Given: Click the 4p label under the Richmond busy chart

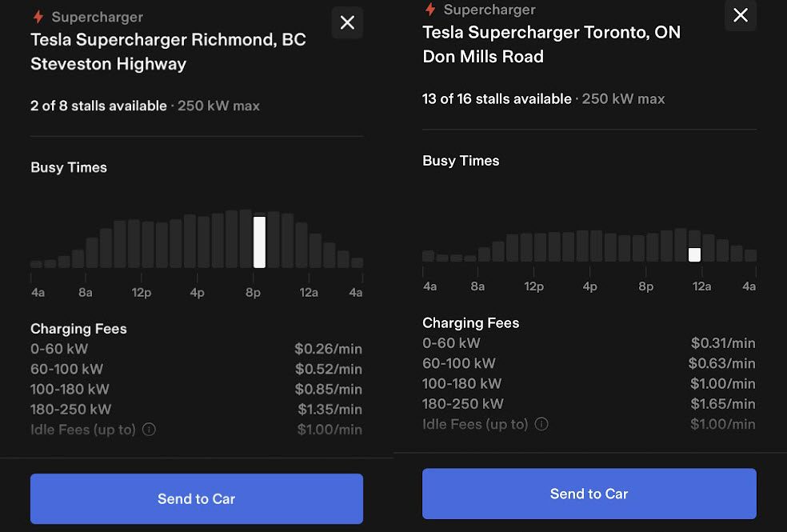Looking at the screenshot, I should point(197,292).
